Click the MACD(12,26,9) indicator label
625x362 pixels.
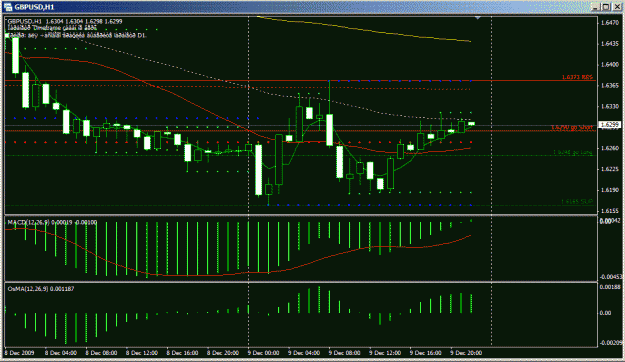52,222
